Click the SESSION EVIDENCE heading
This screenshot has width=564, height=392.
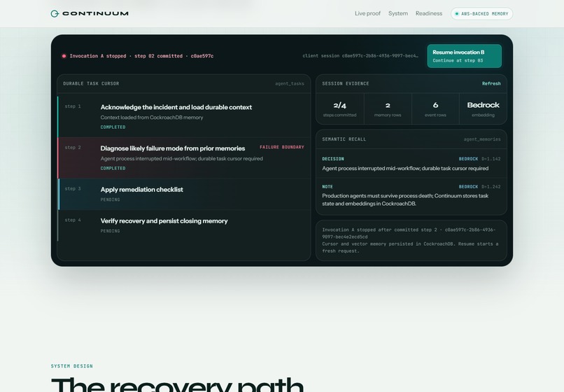tap(345, 83)
